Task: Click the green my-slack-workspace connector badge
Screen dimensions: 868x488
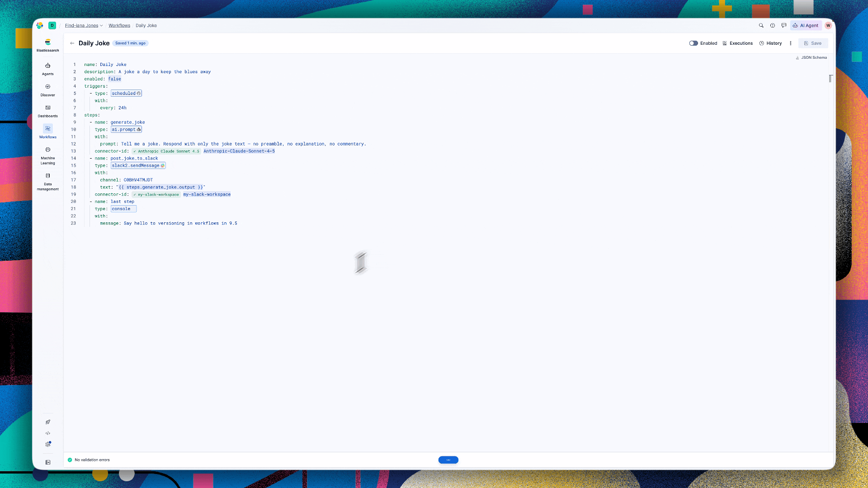Action: point(156,195)
